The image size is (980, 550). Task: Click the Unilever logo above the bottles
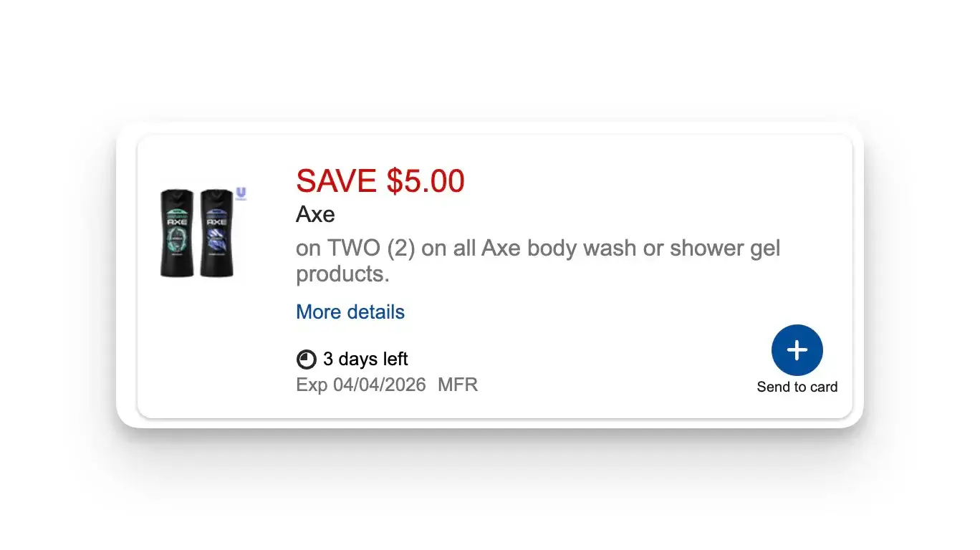pos(241,193)
